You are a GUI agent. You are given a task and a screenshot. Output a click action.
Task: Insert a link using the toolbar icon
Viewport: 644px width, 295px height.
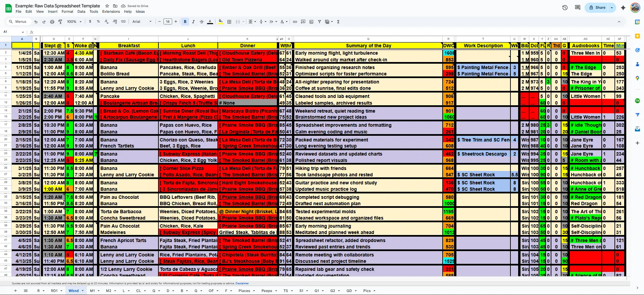coord(295,22)
